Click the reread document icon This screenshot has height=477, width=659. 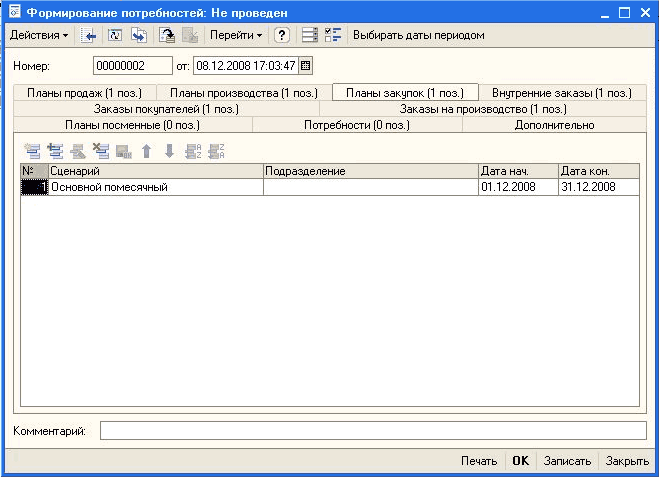point(115,35)
